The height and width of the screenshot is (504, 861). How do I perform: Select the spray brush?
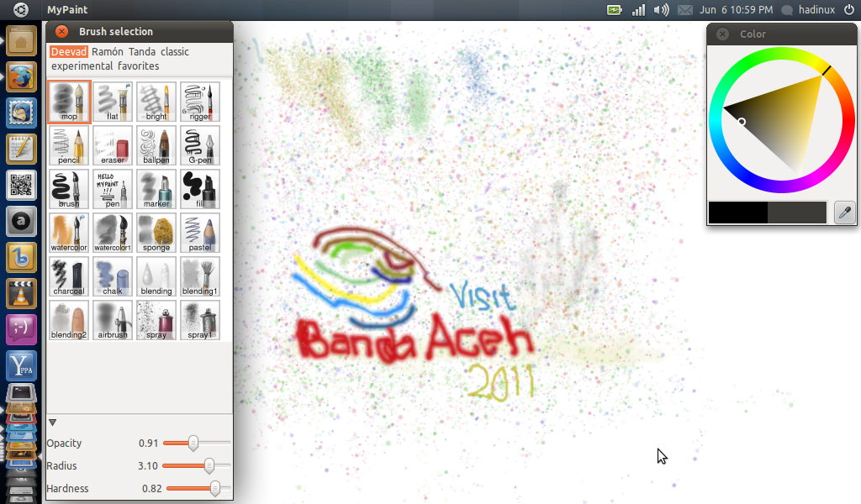point(156,320)
